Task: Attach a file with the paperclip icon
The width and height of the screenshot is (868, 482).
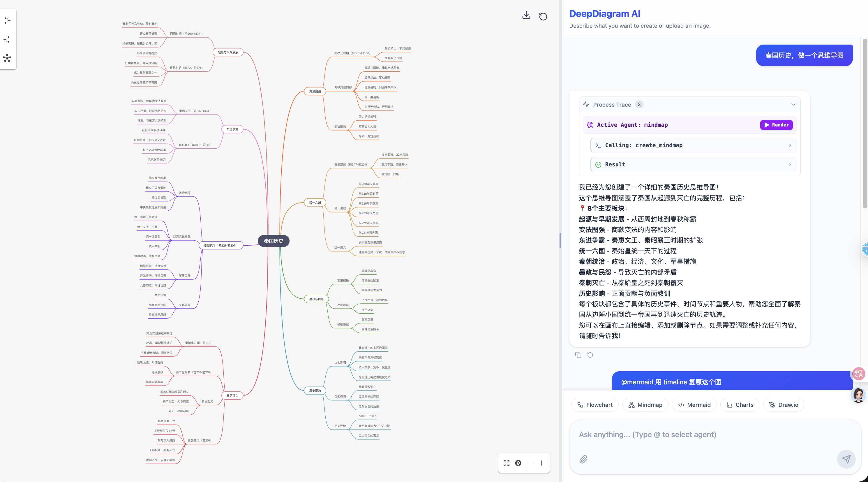Action: coord(583,459)
